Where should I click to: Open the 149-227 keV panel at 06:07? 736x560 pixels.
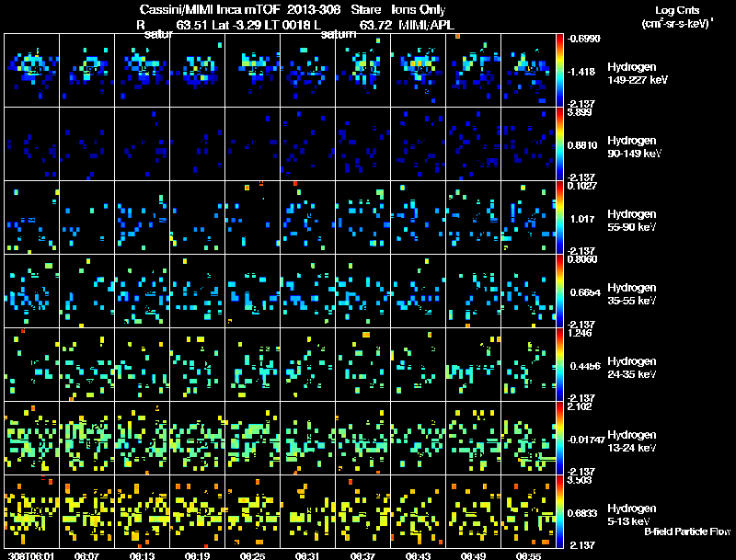(86, 71)
